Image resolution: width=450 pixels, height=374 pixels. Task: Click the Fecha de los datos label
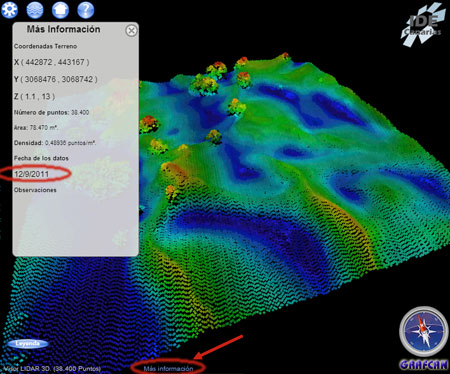[41, 158]
